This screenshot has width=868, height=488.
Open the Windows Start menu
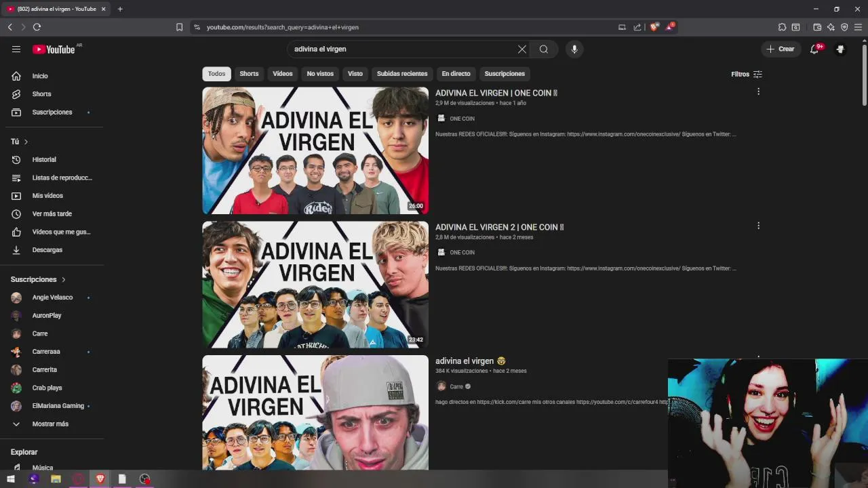tap(11, 479)
